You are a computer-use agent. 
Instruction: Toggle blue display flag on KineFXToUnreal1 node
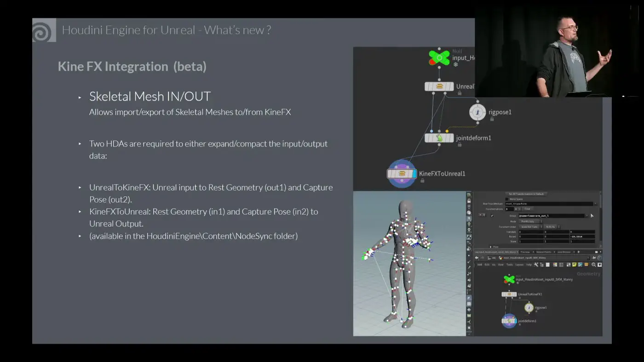[414, 174]
